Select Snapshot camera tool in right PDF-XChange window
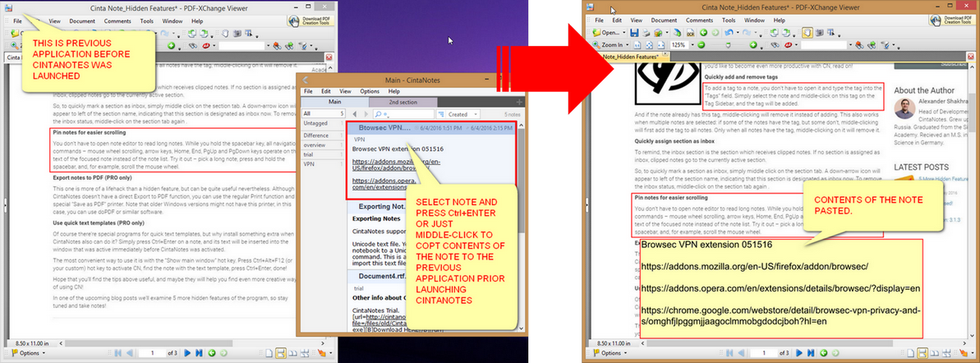This screenshot has height=363, width=980. pos(819,33)
